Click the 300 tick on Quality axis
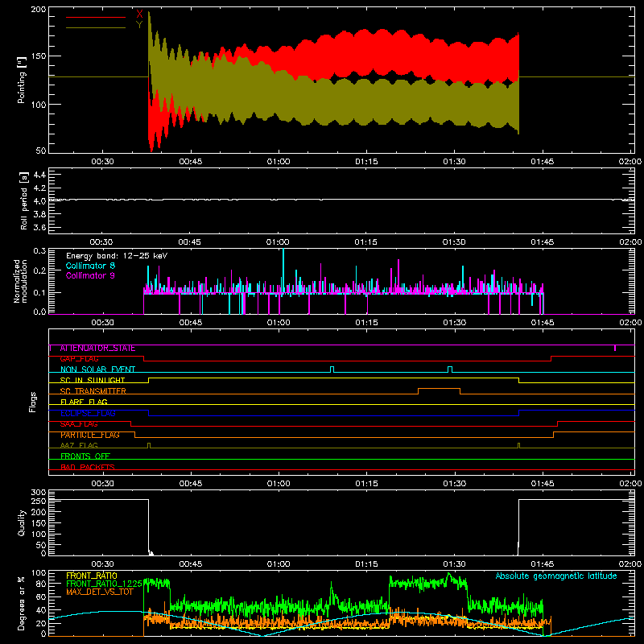The height and width of the screenshot is (644, 644). tap(39, 493)
